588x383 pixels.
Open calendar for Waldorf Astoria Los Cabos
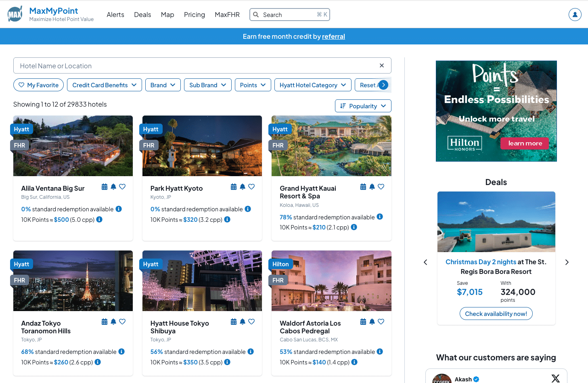click(x=363, y=322)
